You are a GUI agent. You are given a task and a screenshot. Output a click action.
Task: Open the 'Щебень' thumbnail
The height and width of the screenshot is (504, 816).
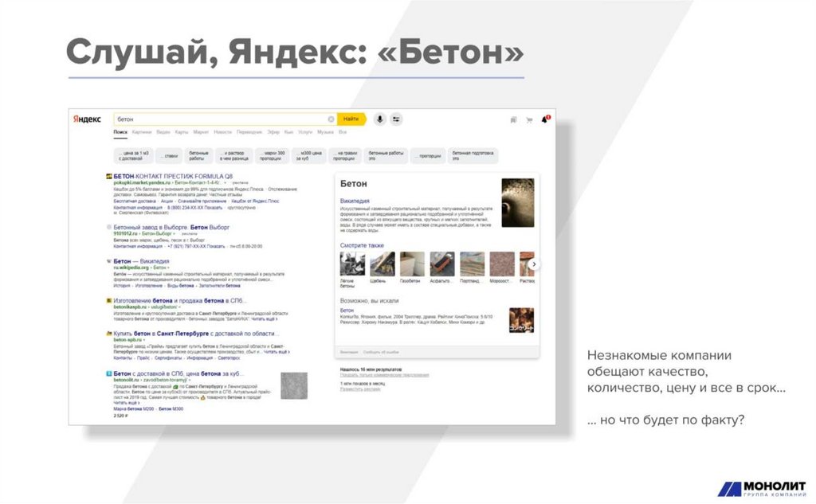click(382, 264)
